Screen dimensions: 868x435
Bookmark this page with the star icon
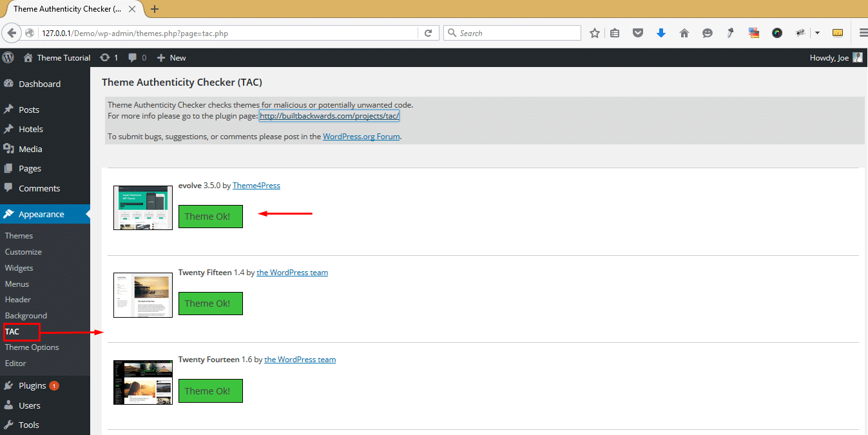point(595,33)
